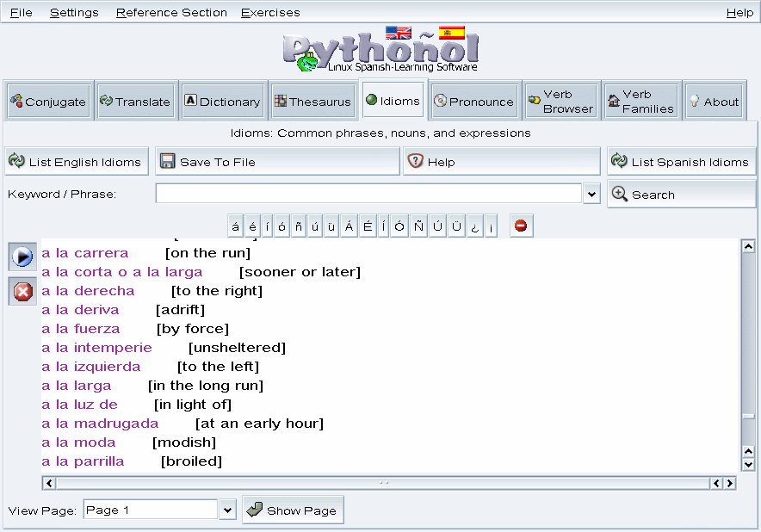Open the Exercises menu
Screen dimensions: 761x532
pos(270,13)
